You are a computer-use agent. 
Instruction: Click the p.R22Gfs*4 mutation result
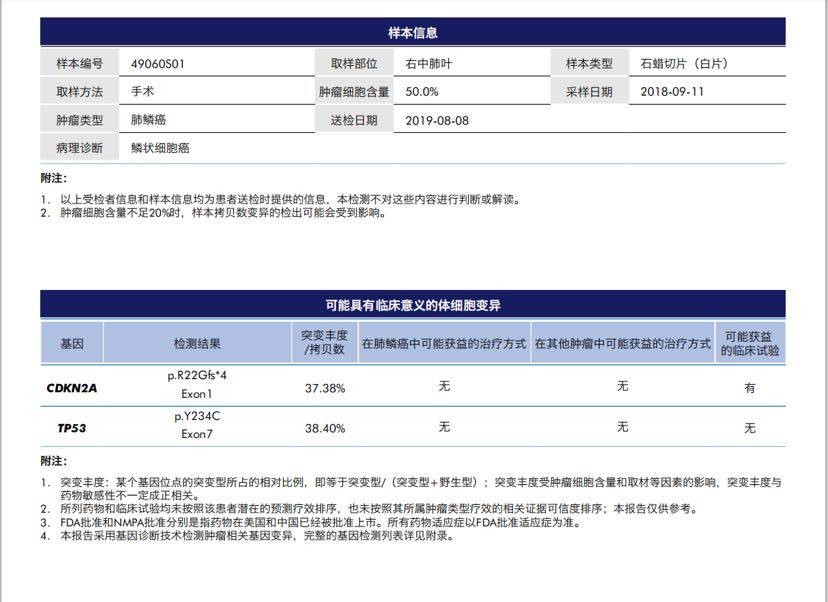click(197, 376)
